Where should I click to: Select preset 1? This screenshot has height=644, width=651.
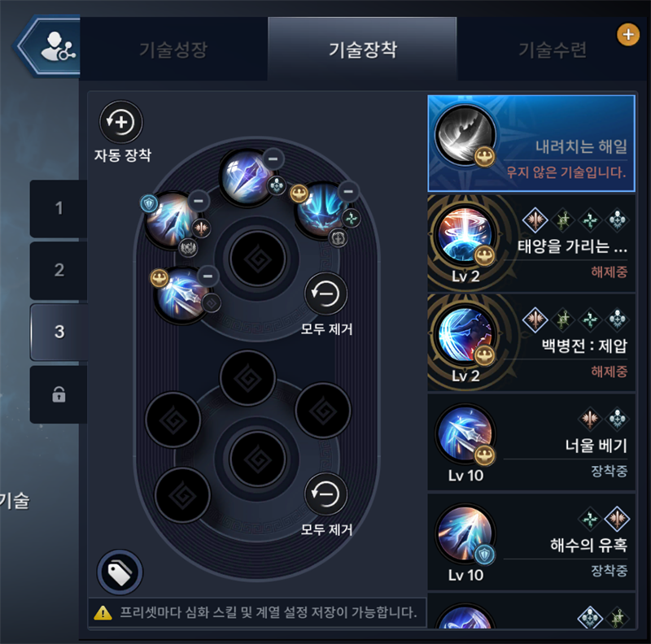(59, 208)
